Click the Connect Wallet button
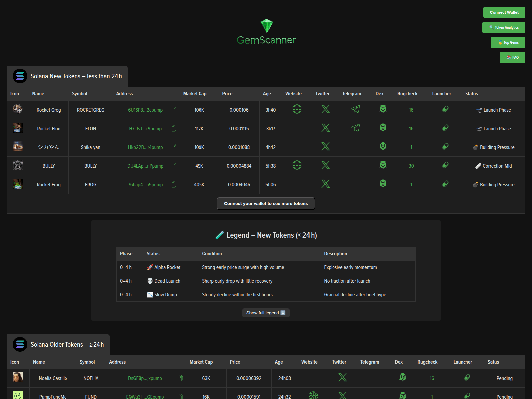Viewport: 532px width, 399px height. pyautogui.click(x=504, y=12)
